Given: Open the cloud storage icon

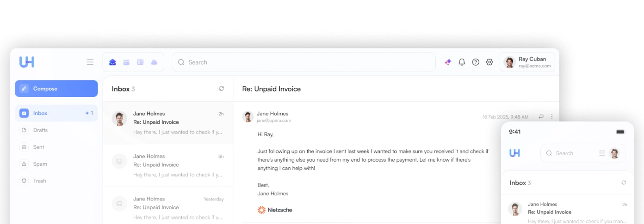Looking at the screenshot, I should click(x=154, y=62).
